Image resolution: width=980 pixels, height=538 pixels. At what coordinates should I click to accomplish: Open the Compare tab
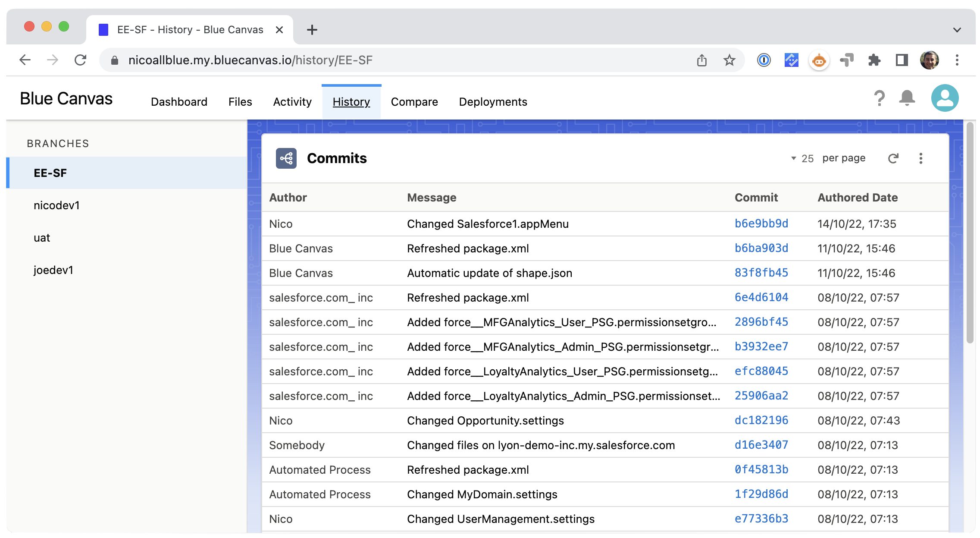414,102
